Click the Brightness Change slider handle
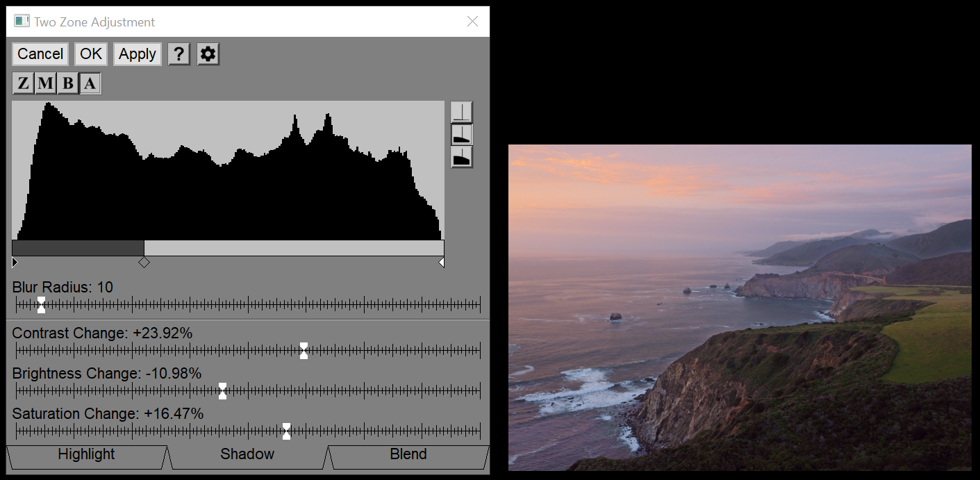Image resolution: width=980 pixels, height=480 pixels. tap(222, 390)
